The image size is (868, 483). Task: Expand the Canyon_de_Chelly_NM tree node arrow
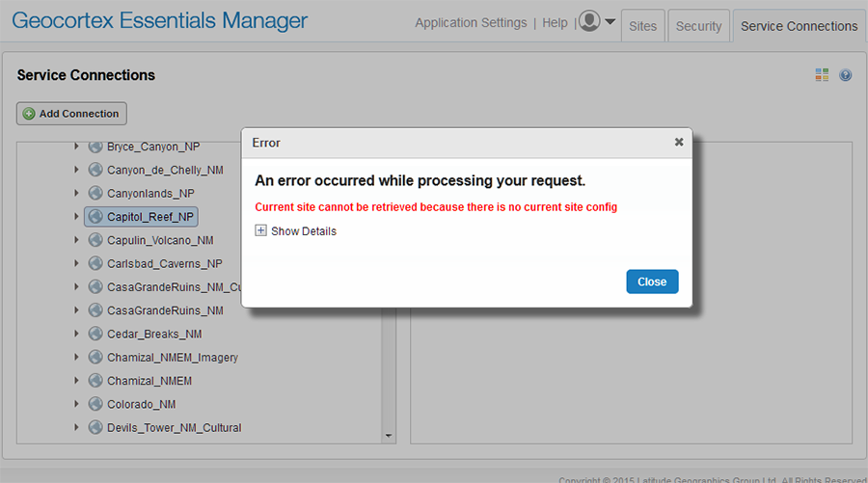click(76, 170)
